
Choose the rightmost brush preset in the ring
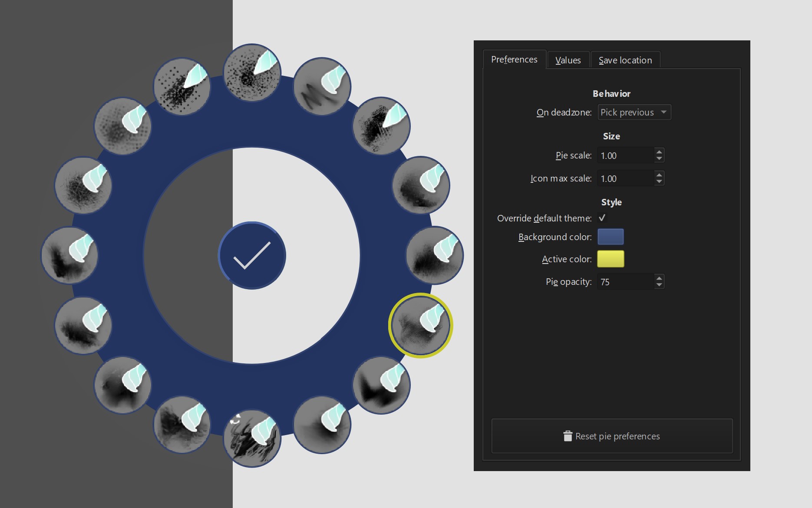pos(435,255)
